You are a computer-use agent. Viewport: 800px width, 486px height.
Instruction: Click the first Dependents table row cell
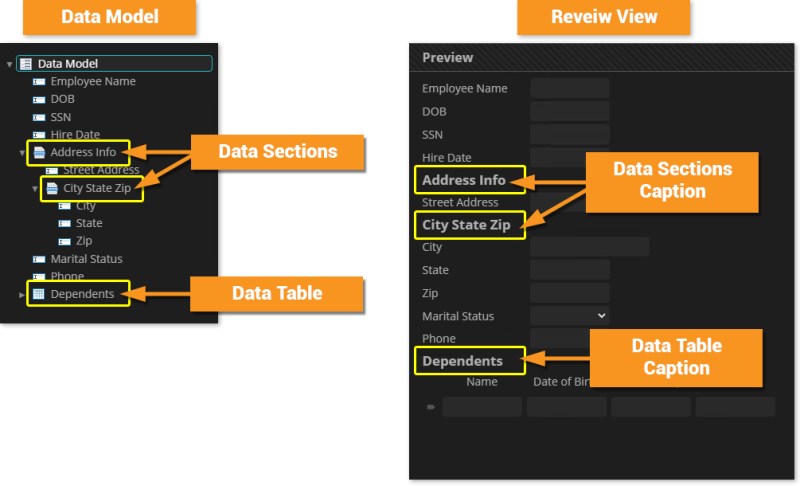(x=482, y=407)
